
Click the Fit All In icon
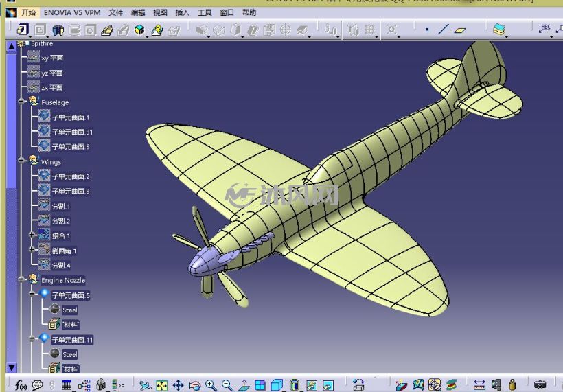(161, 385)
